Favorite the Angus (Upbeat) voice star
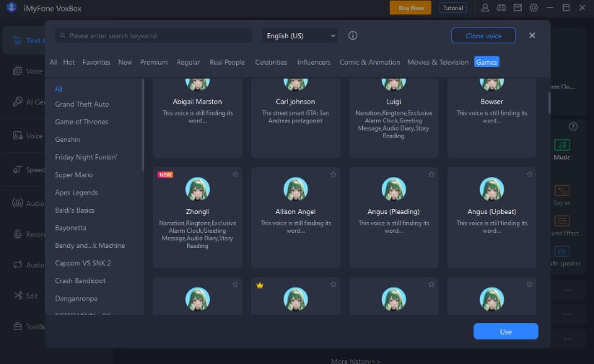 click(530, 174)
